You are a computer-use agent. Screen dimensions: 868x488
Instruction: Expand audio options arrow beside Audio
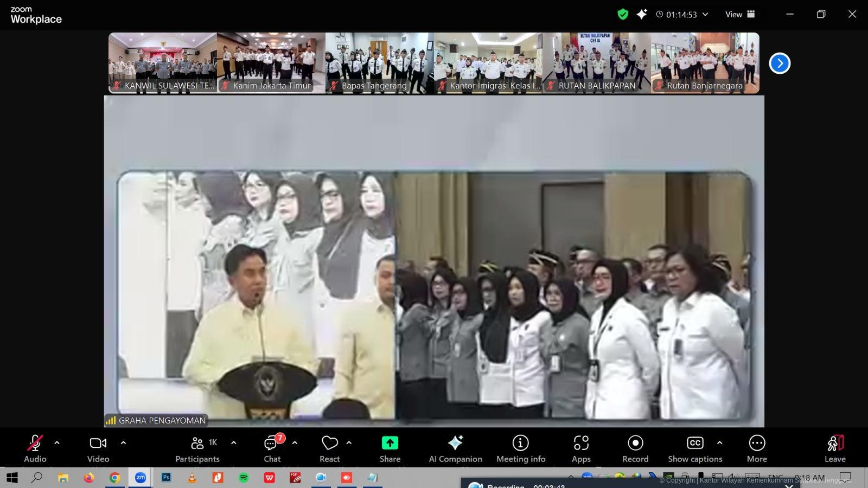(57, 443)
